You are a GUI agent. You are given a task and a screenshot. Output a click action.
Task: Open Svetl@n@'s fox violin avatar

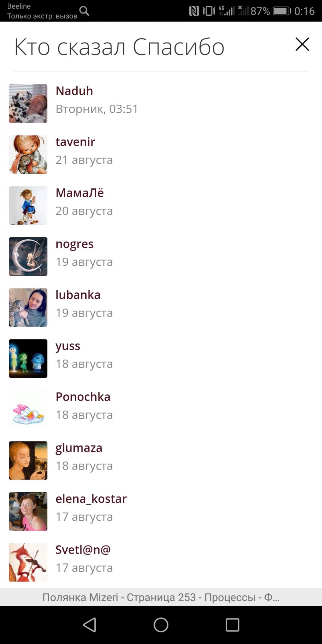pyautogui.click(x=28, y=562)
